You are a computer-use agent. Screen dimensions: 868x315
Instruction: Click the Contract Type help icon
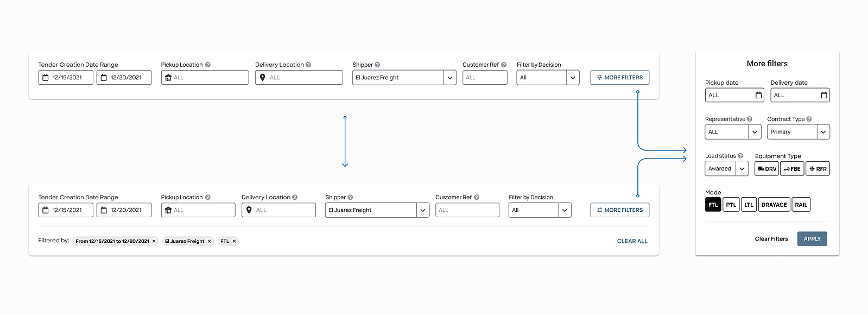[x=809, y=119]
